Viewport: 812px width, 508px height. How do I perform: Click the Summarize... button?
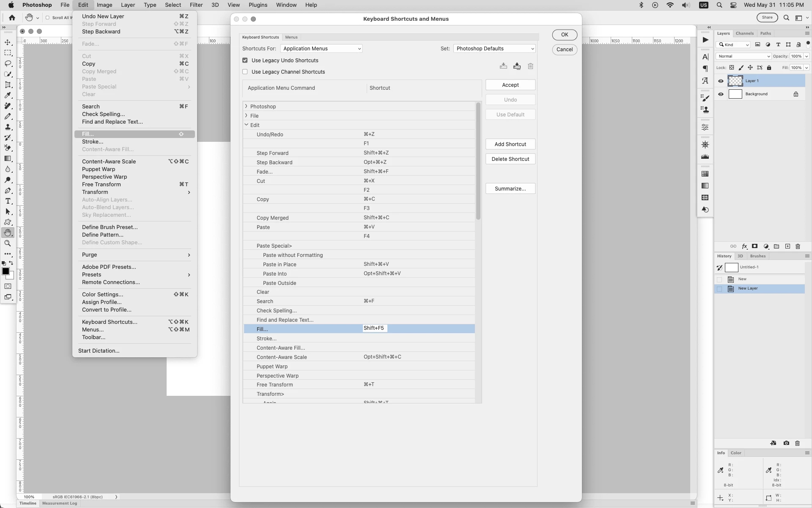point(510,189)
